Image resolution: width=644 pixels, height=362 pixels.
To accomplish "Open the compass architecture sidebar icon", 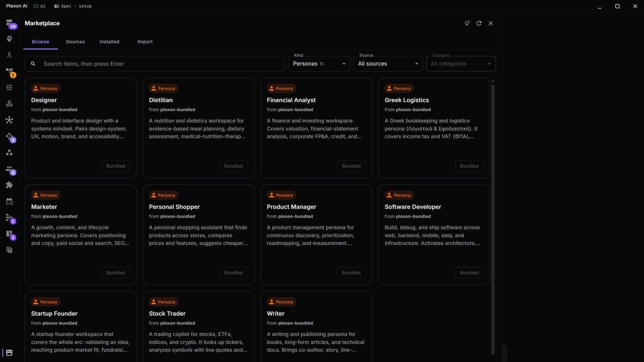I will pos(9,55).
